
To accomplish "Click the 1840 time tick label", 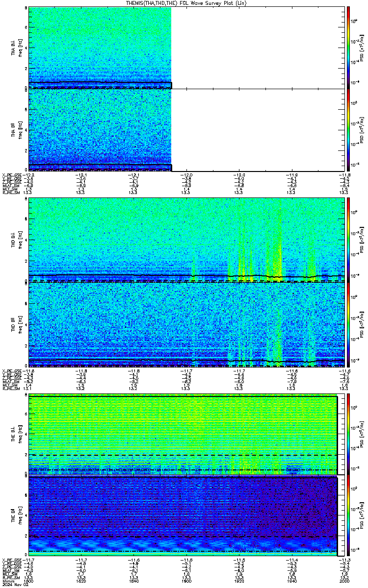I will [x=133, y=581].
